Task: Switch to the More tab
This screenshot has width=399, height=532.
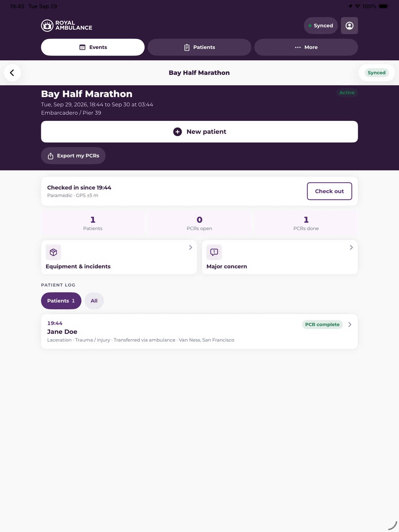Action: coord(306,47)
